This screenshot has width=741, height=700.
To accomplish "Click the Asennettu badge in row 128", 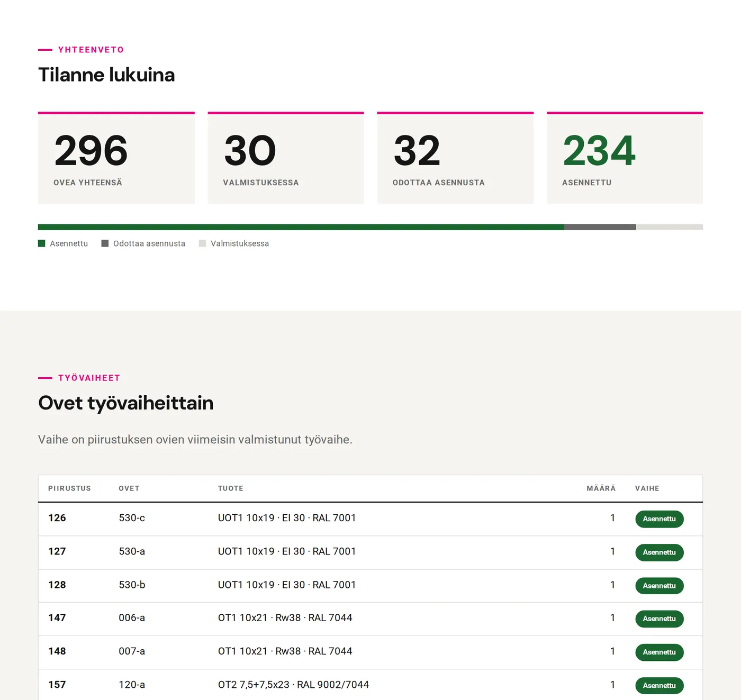I will coord(659,586).
